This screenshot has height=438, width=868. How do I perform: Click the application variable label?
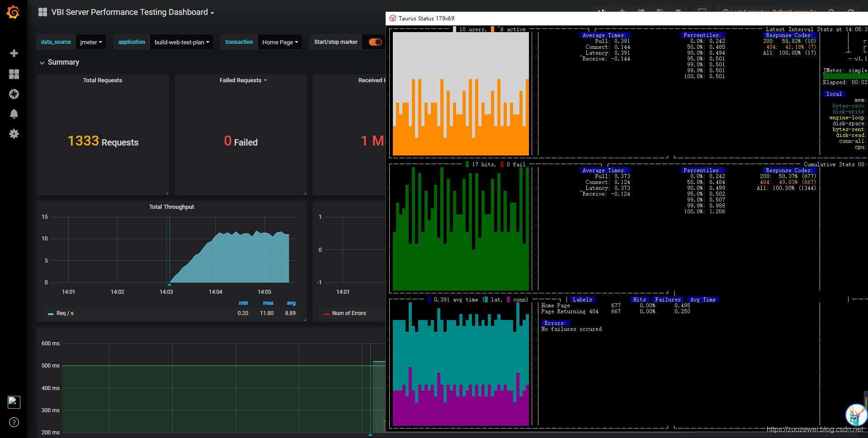(132, 42)
